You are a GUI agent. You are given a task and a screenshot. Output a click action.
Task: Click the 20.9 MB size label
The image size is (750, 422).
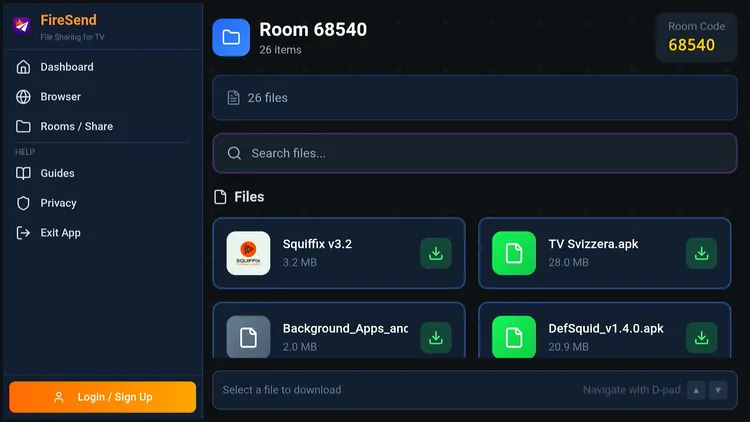[568, 346]
